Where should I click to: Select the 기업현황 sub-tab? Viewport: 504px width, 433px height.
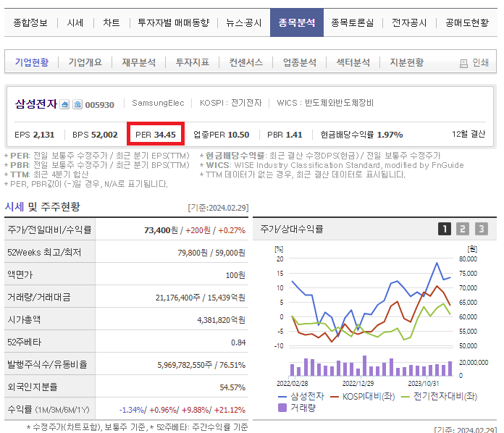pos(32,62)
